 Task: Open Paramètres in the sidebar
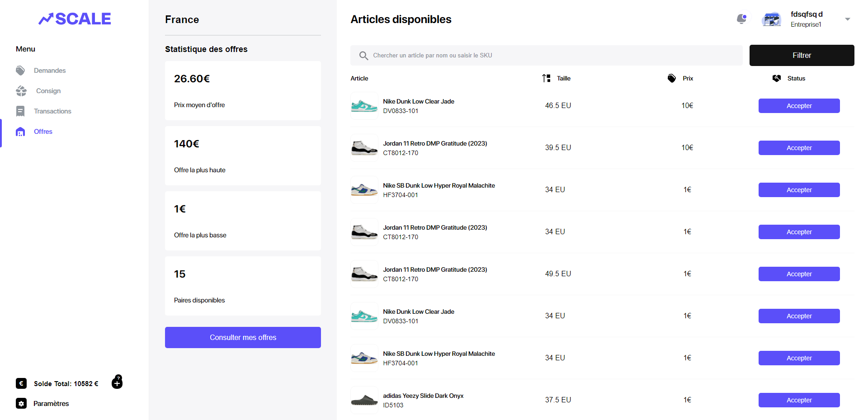[x=51, y=403]
